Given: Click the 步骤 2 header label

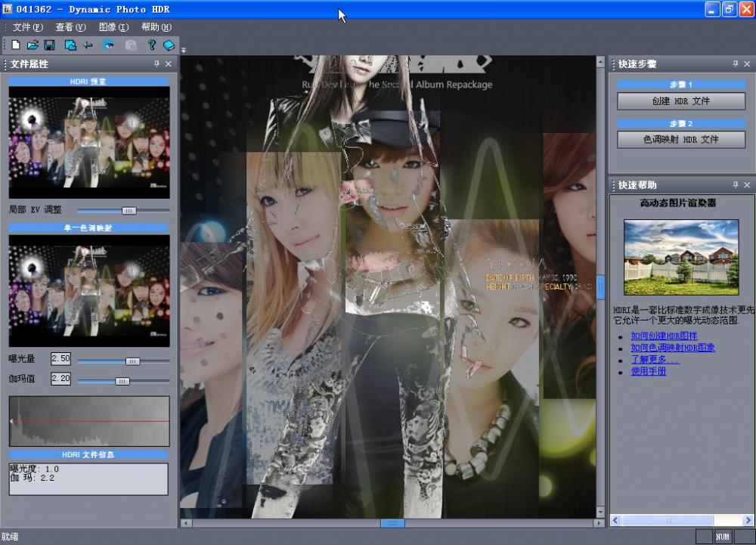Looking at the screenshot, I should (681, 123).
